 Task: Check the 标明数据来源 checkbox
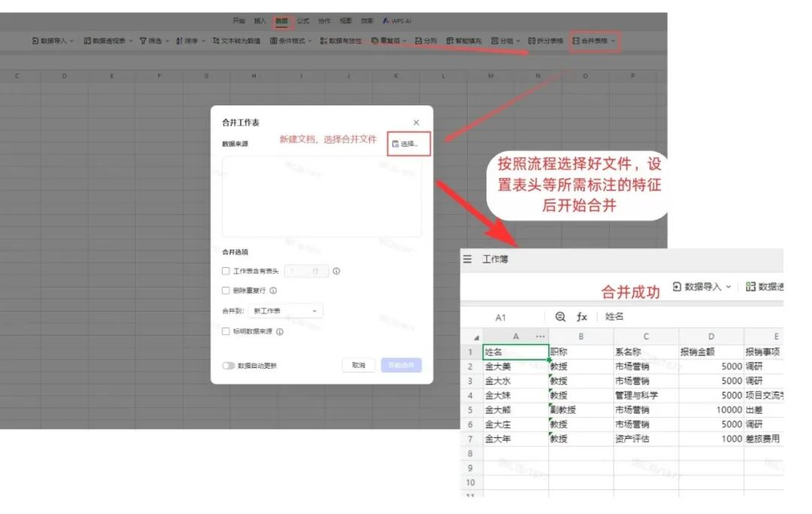pyautogui.click(x=226, y=332)
